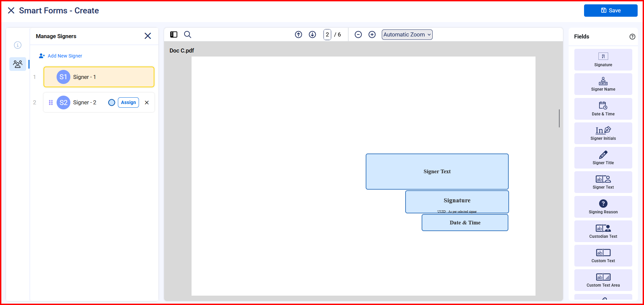The width and height of the screenshot is (644, 305).
Task: Select the Signature field placed on document
Action: [x=457, y=201]
